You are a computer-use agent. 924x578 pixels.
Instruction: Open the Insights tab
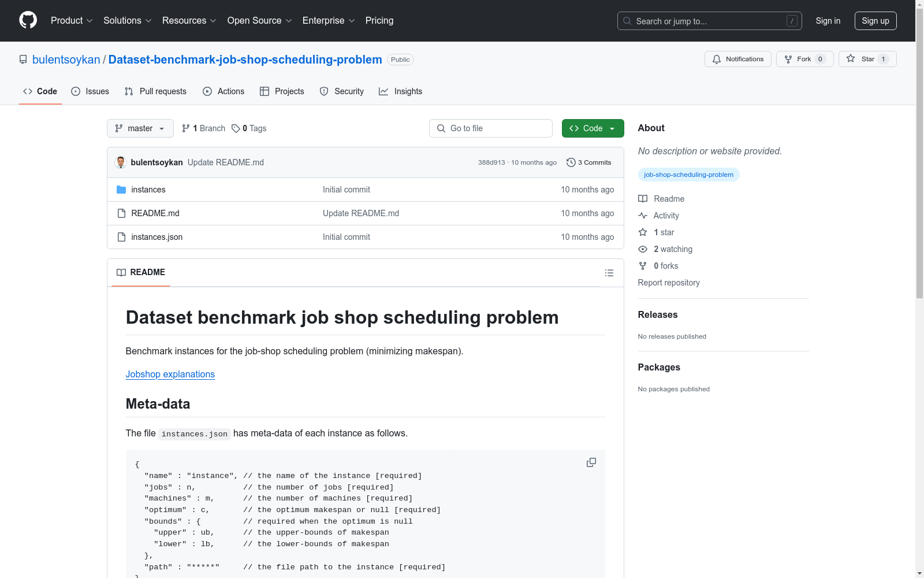[x=401, y=91]
